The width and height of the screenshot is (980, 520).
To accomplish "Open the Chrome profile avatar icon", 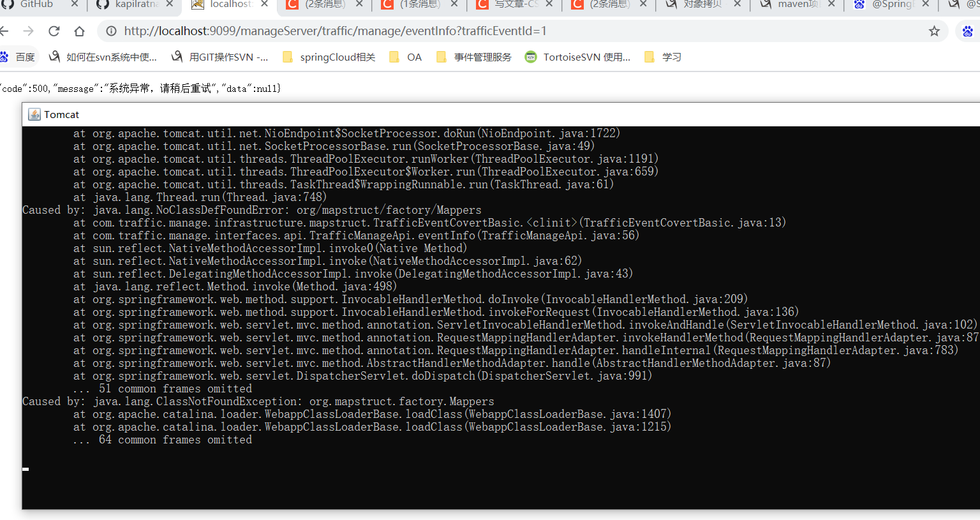I will click(968, 30).
